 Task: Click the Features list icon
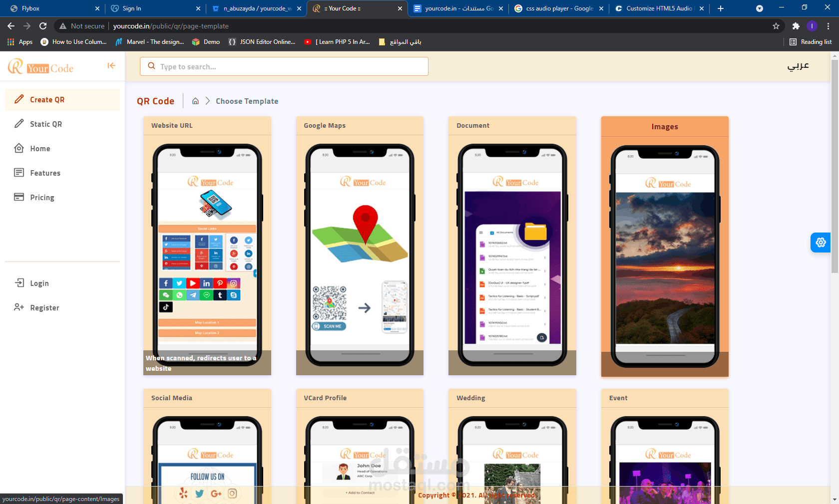point(19,173)
